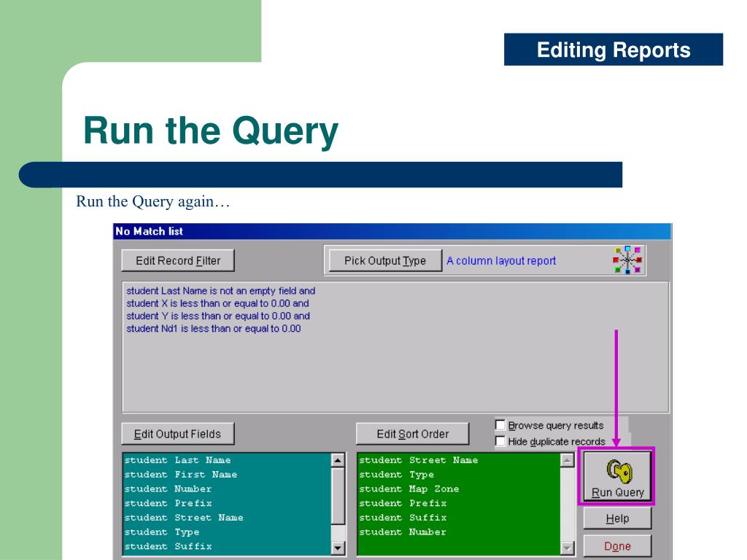Click the 'No Match list' title bar
Image resolution: width=747 pixels, height=560 pixels.
[x=392, y=231]
